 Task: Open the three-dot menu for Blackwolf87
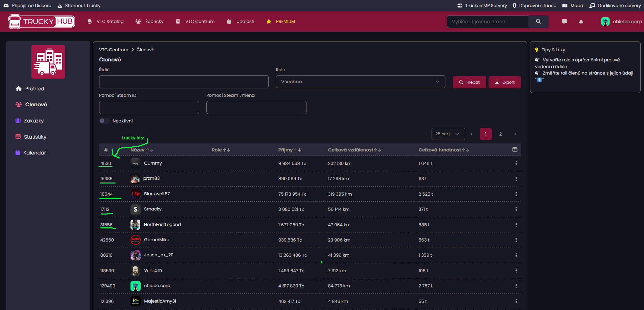[516, 194]
